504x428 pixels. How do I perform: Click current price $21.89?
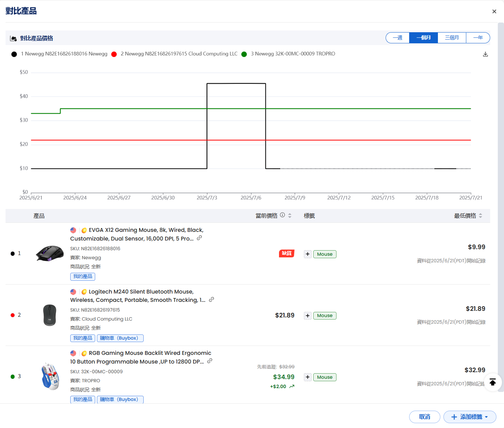click(x=285, y=315)
